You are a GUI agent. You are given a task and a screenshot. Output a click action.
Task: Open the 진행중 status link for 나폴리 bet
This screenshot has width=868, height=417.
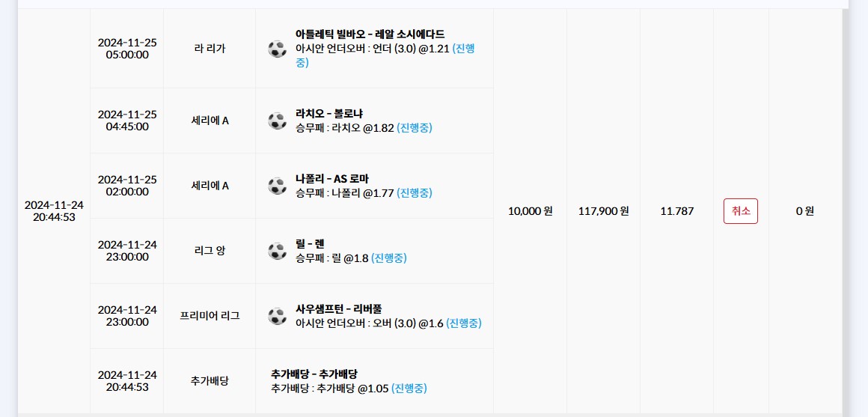pos(414,193)
